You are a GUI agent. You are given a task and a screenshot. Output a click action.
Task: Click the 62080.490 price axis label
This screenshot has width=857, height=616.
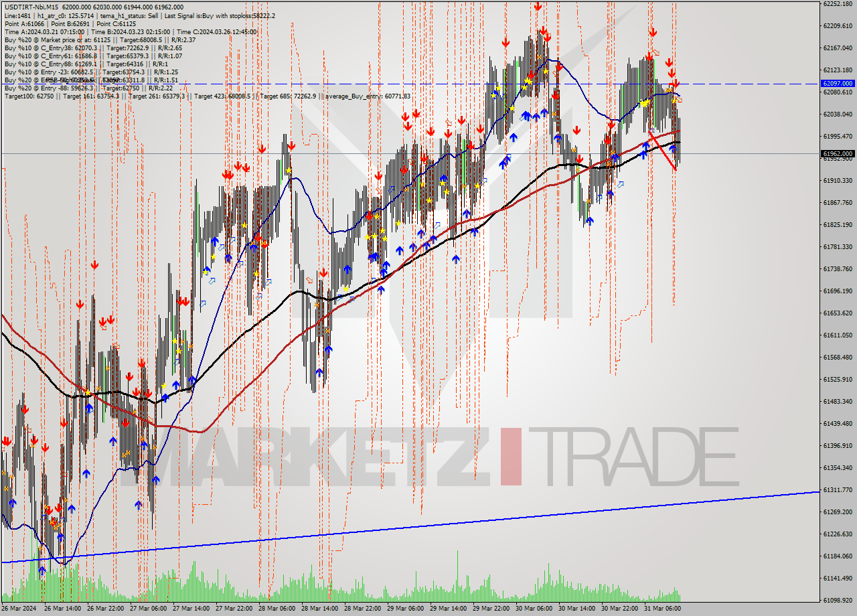[x=838, y=92]
